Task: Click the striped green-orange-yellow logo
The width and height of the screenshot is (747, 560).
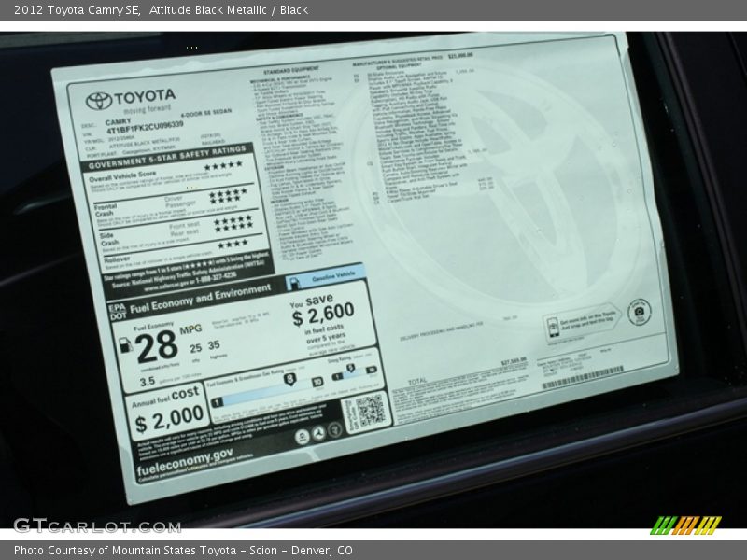Action: click(x=686, y=525)
